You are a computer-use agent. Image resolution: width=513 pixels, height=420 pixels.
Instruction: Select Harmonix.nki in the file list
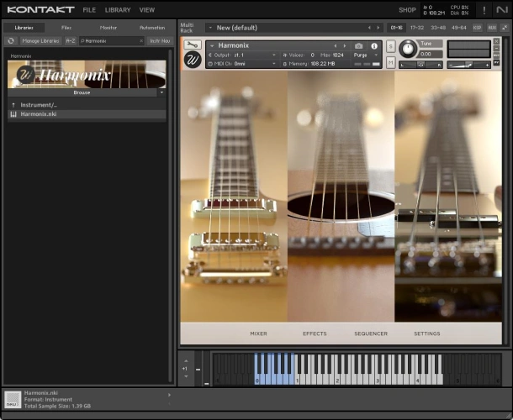click(x=38, y=113)
